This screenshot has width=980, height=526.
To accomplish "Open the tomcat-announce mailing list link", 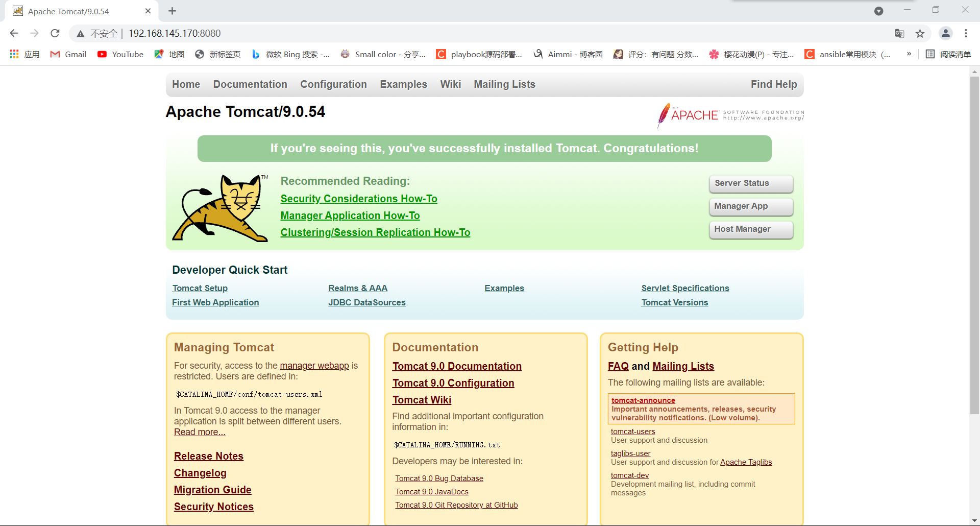I will pos(643,400).
